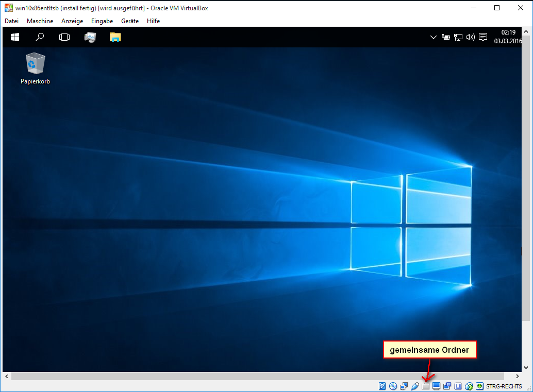The width and height of the screenshot is (533, 392).
Task: Open the Maschine menu
Action: [40, 21]
